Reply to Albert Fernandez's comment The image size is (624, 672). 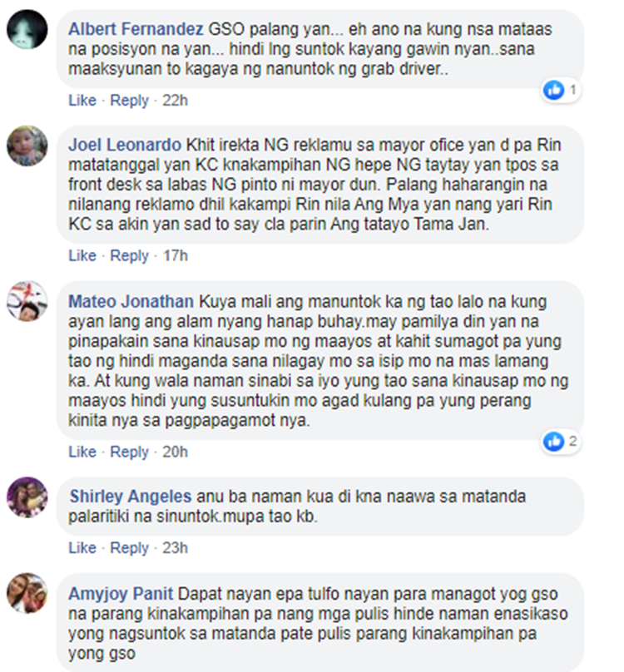coord(129,101)
